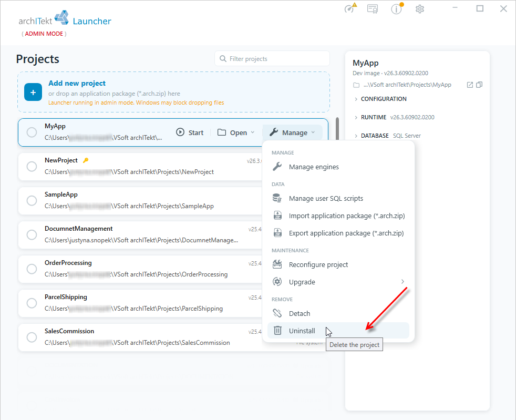Click the projects list scrollbar
Screen dimensions: 516x420
pos(337,128)
